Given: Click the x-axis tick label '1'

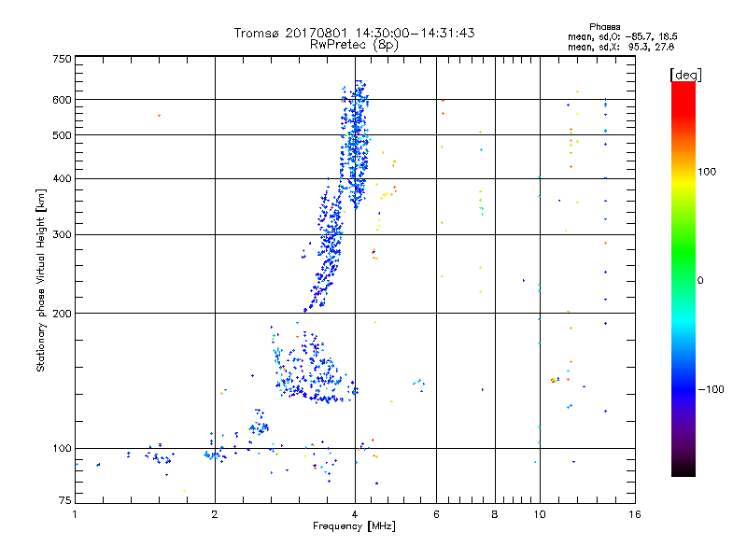Looking at the screenshot, I should 75,514.
